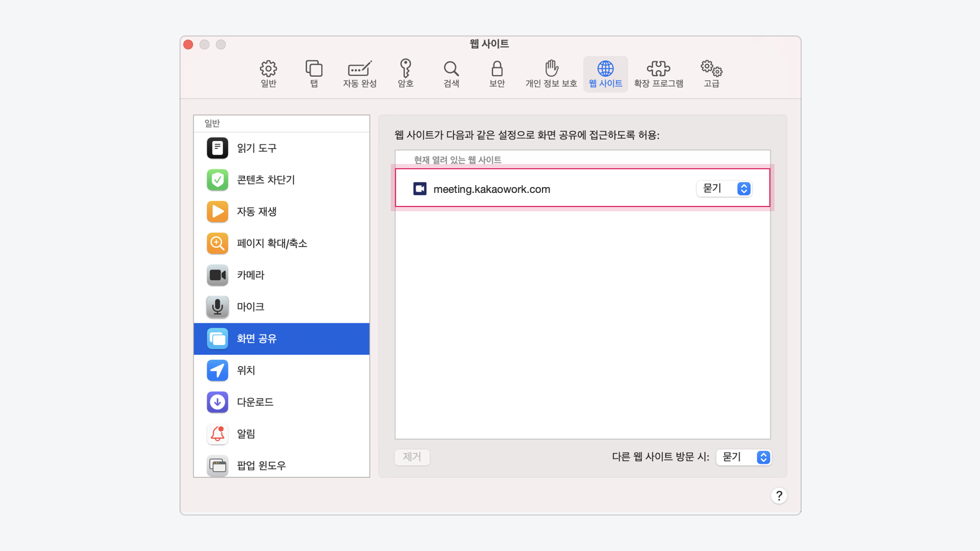Image resolution: width=980 pixels, height=551 pixels.
Task: Click the Remove (제거) button
Action: coord(412,457)
